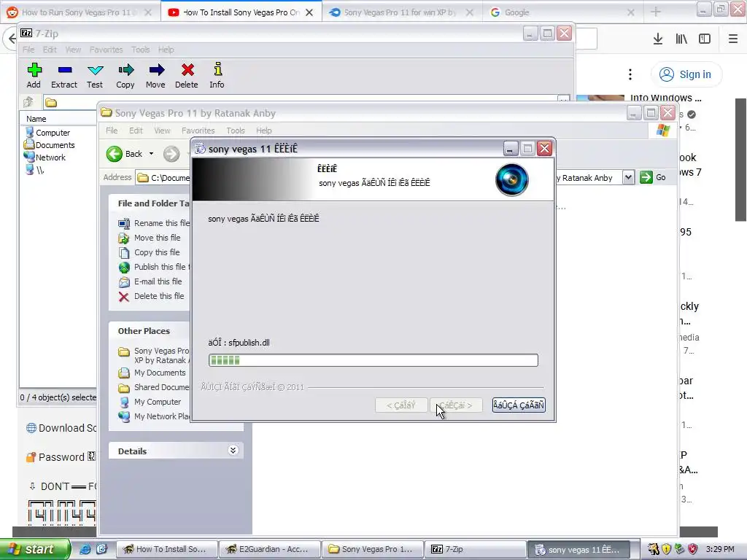This screenshot has height=560, width=747.
Task: Open the Favorites menu in 7-Zip
Action: click(x=106, y=50)
